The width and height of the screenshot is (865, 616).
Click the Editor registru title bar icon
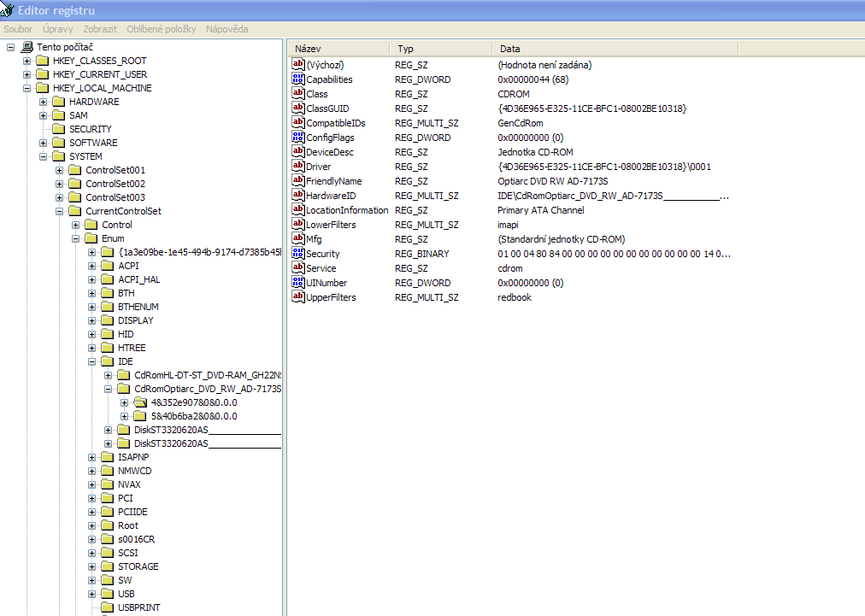pos(7,10)
